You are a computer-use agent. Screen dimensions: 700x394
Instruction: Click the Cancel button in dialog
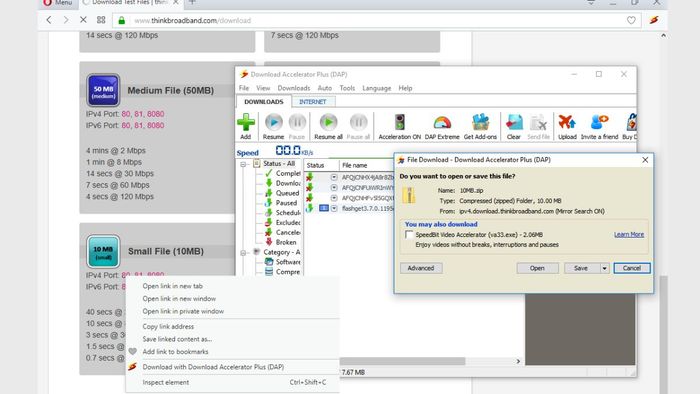[x=632, y=268]
